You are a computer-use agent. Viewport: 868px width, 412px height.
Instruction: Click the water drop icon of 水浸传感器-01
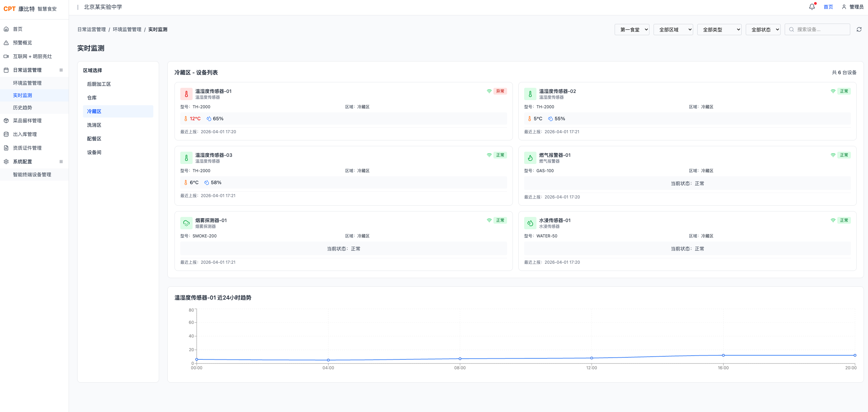point(530,223)
